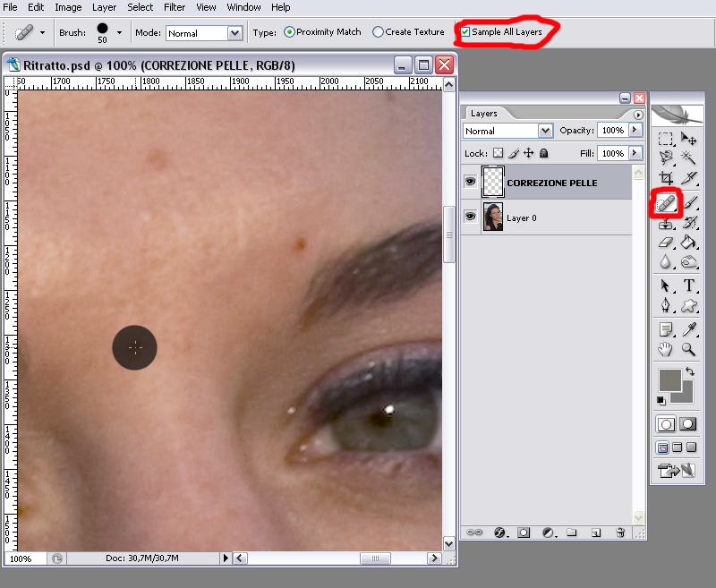
Task: Open the Layer menu
Action: tap(104, 7)
